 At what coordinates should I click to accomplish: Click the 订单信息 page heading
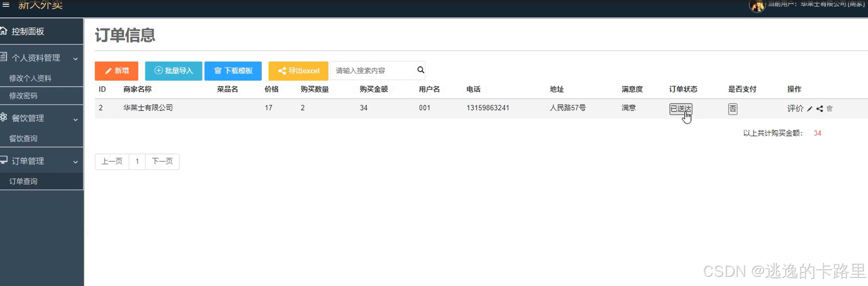tap(125, 35)
